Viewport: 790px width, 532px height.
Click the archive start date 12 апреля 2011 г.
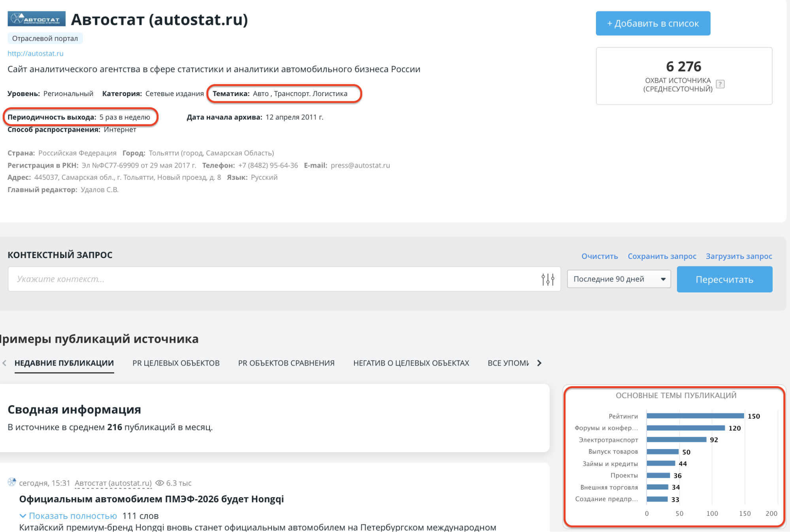coord(294,117)
